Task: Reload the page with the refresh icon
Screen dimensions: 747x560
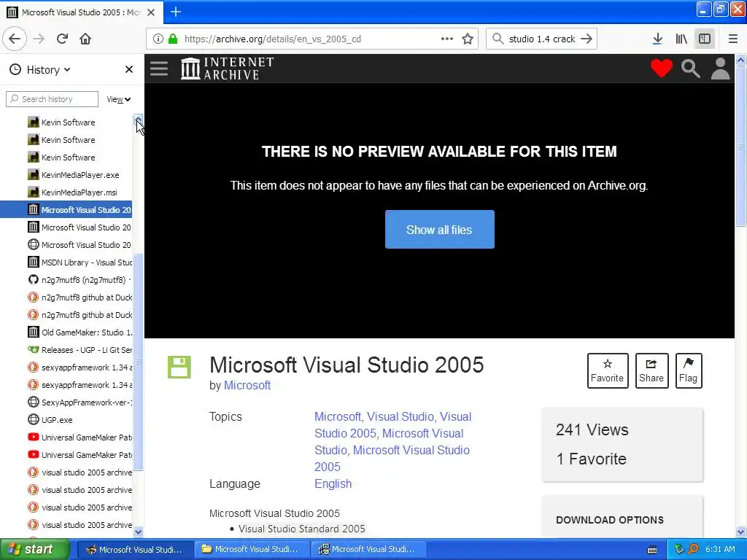Action: click(x=62, y=39)
